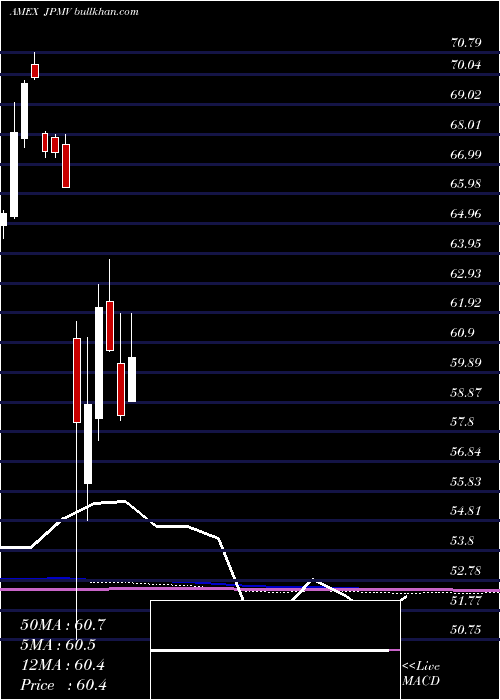Click the 65.98 price label
500x700 pixels.
(466, 184)
